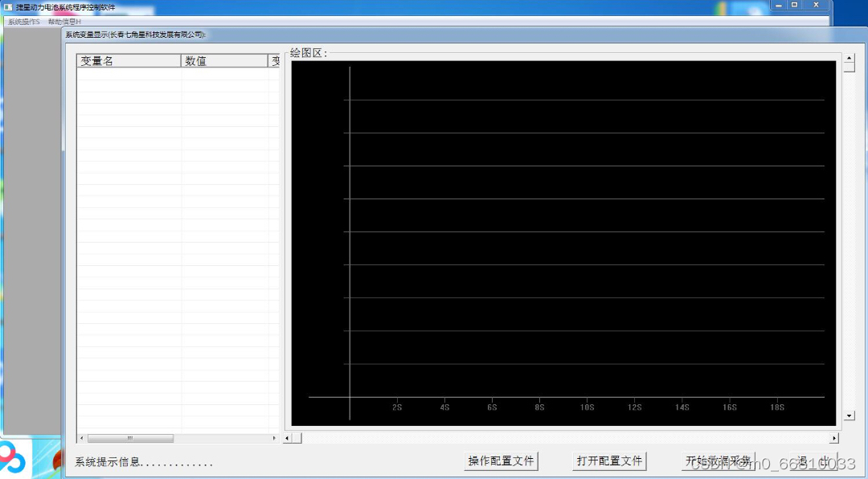Start data collection with 开始数据采集 button
868x479 pixels.
pos(718,461)
